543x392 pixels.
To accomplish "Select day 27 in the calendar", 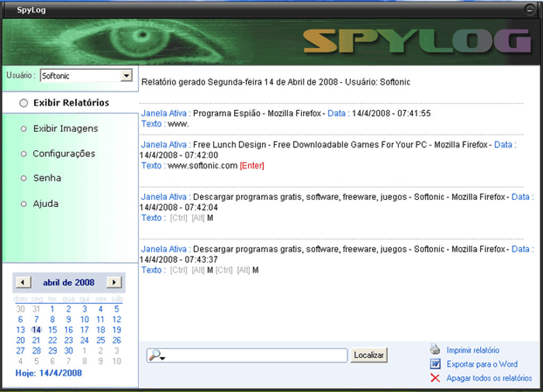I will point(20,351).
